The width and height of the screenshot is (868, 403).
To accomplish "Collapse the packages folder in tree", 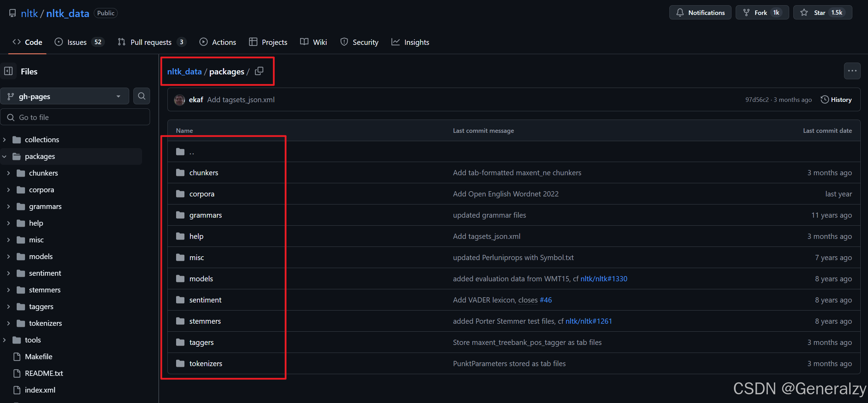I will click(x=5, y=156).
